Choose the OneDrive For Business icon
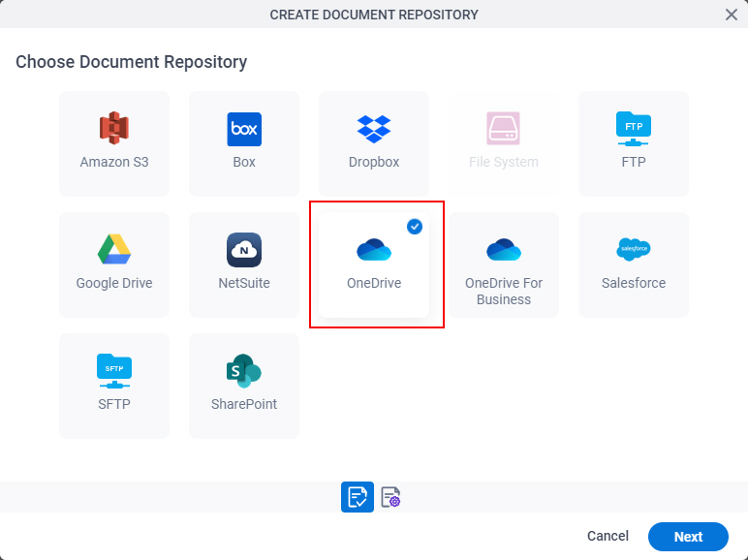The width and height of the screenshot is (748, 560). (504, 249)
